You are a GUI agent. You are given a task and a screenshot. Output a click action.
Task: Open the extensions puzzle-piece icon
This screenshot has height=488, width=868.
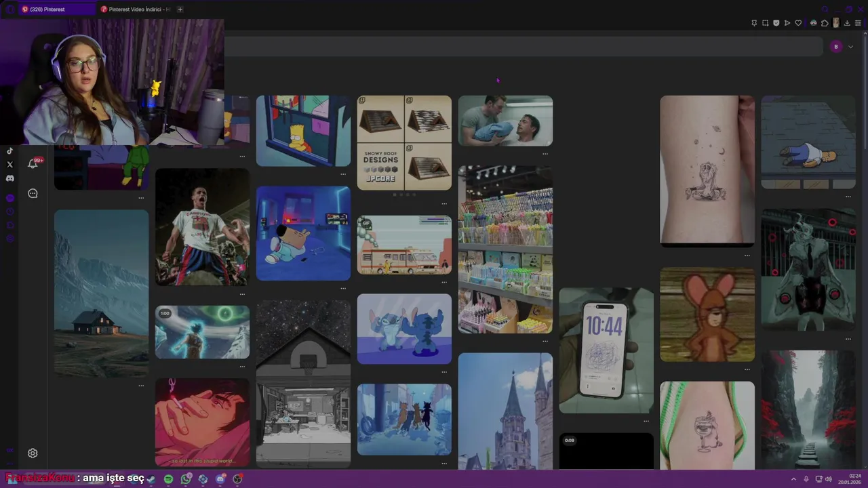pos(825,23)
